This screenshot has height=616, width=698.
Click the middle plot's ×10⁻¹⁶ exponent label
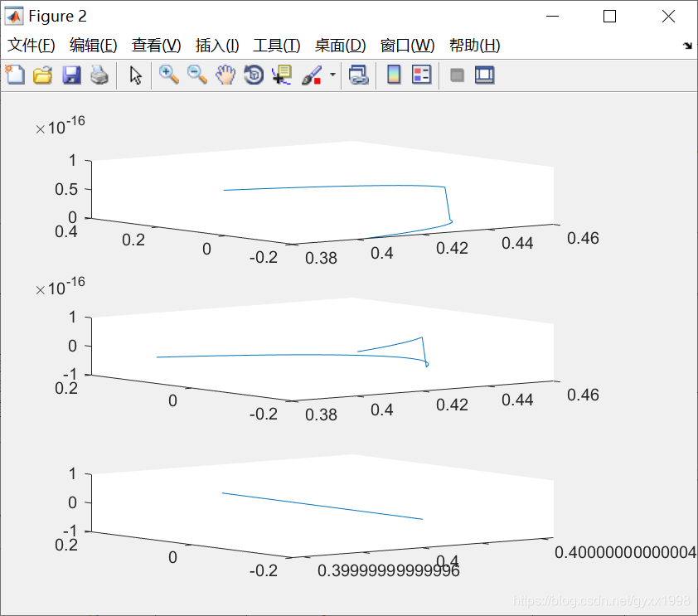tap(60, 286)
